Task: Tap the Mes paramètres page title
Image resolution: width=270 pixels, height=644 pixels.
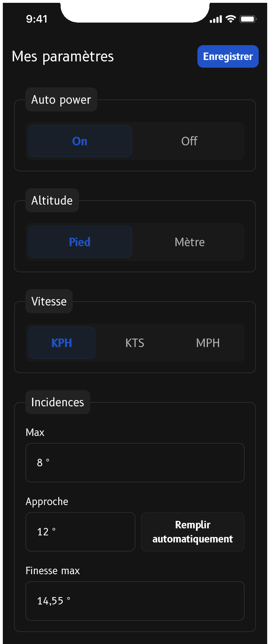Action: click(63, 56)
